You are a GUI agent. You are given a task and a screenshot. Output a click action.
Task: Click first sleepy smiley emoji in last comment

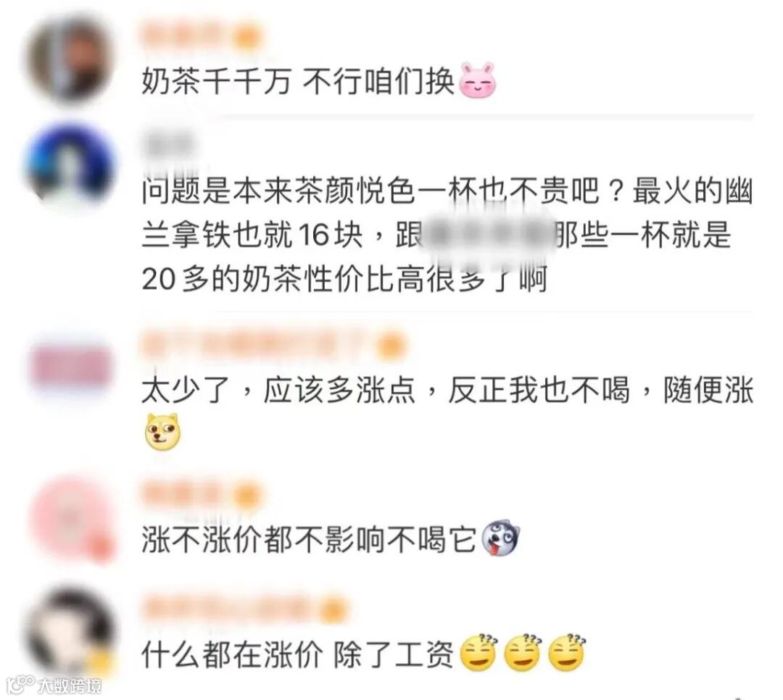click(x=478, y=652)
